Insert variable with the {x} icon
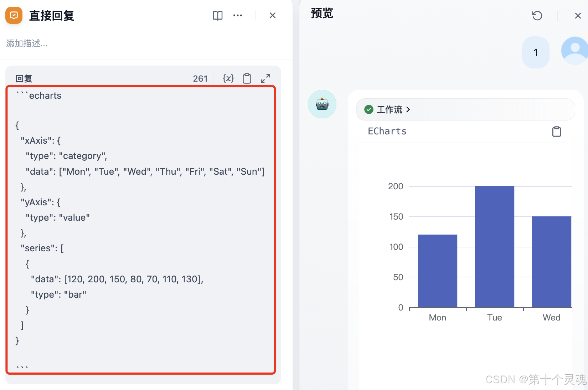The width and height of the screenshot is (588, 390). click(x=228, y=78)
